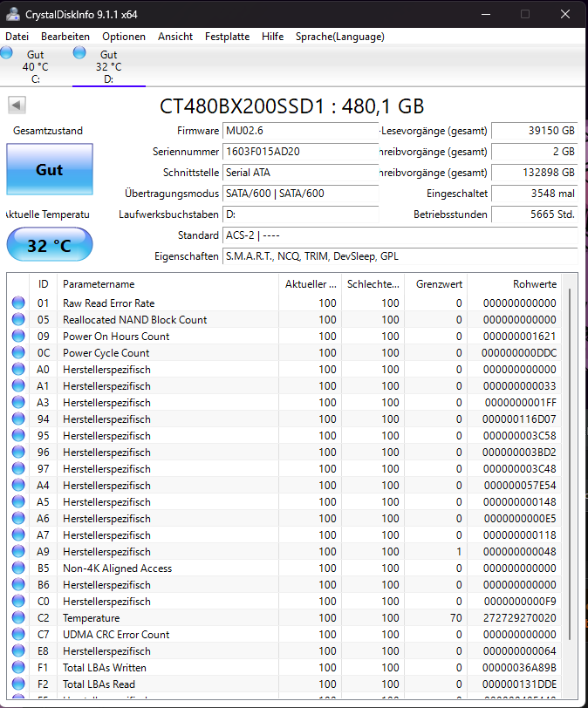
Task: Click the Parametername column header
Action: pyautogui.click(x=168, y=284)
